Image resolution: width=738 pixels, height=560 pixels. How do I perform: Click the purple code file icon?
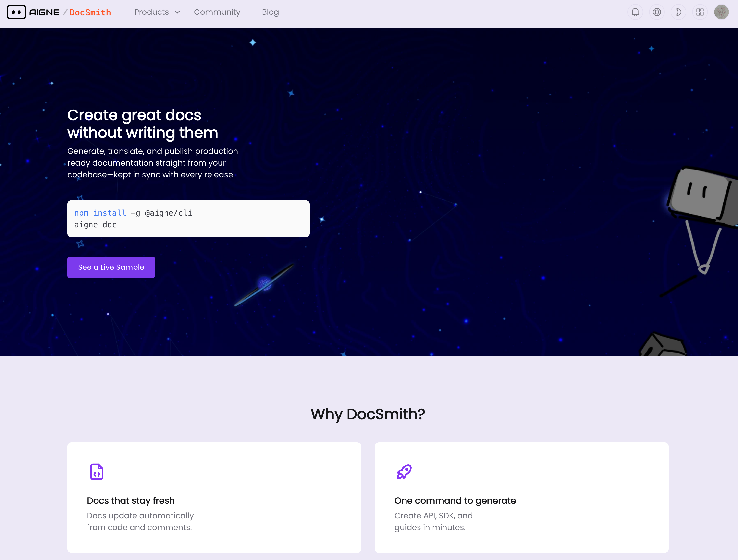pyautogui.click(x=97, y=472)
